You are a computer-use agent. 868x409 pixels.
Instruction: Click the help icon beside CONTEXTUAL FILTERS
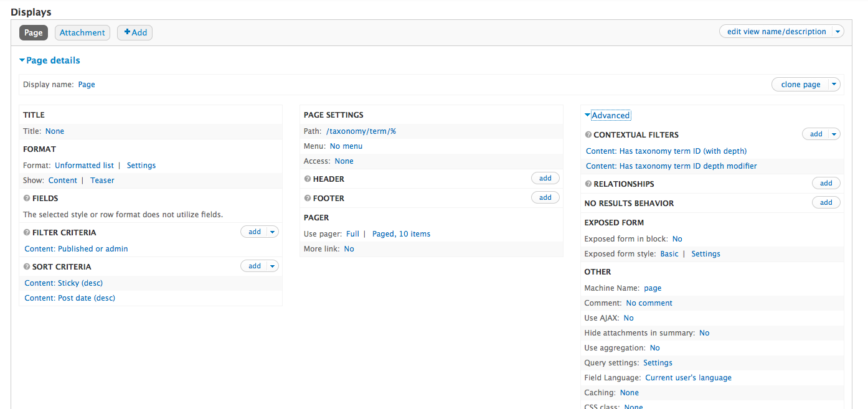tap(588, 135)
